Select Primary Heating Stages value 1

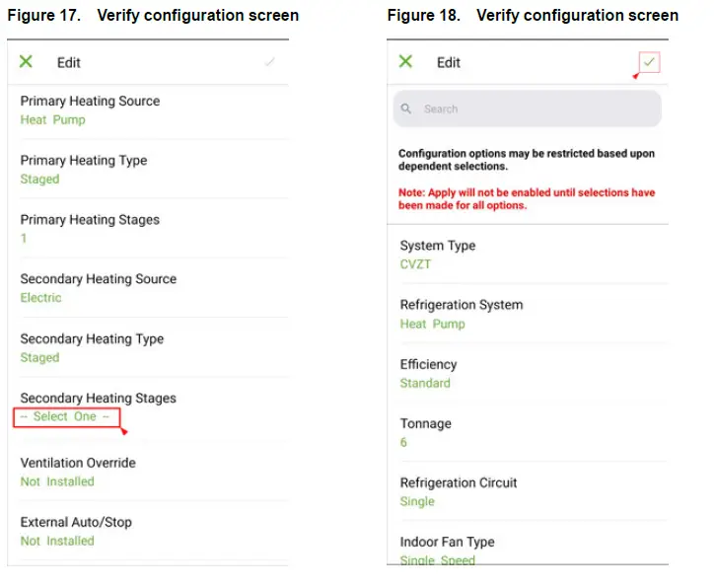[x=24, y=238]
